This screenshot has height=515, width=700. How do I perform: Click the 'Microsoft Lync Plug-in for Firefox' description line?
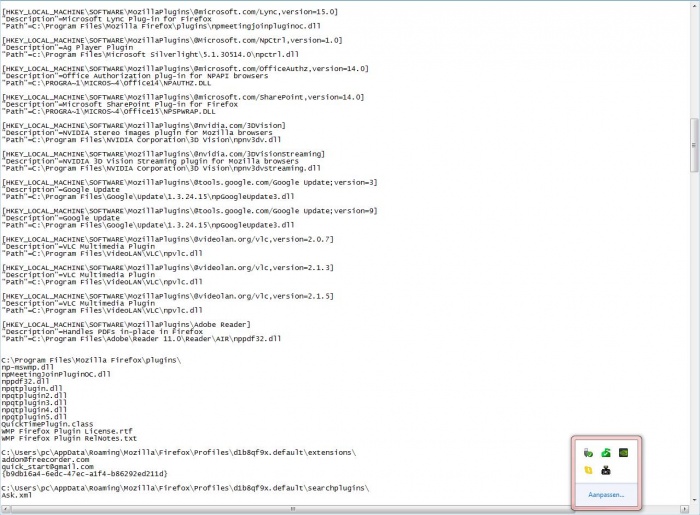(107, 19)
